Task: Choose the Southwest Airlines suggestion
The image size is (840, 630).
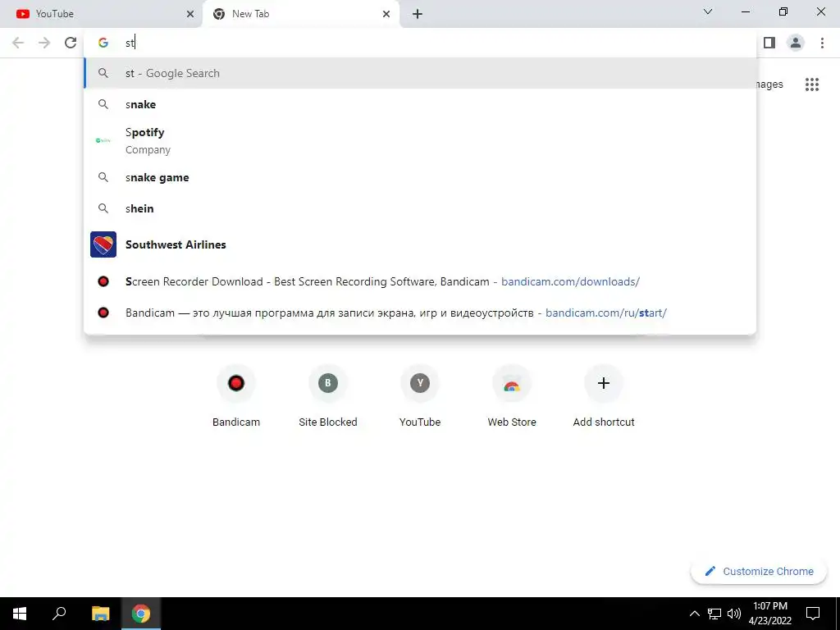Action: (x=420, y=244)
